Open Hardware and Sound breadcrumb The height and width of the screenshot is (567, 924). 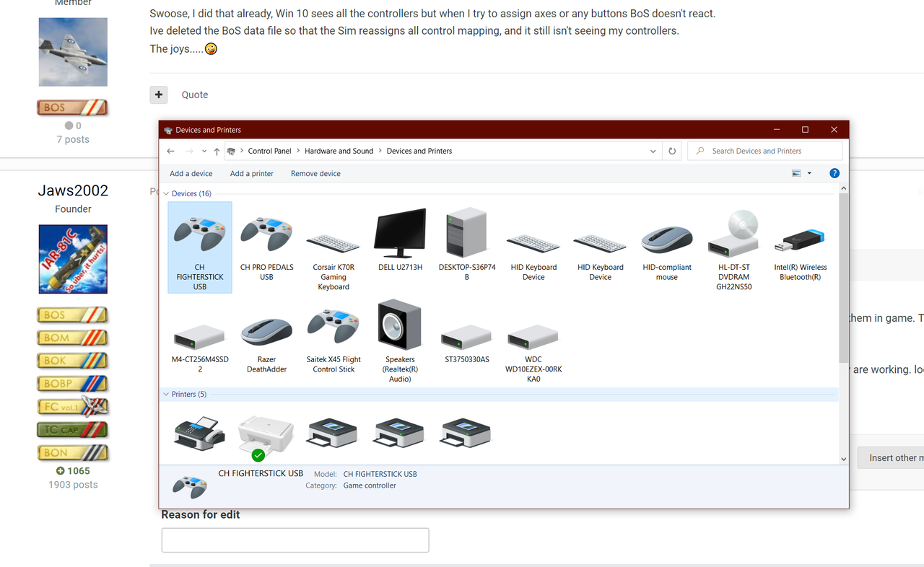[x=339, y=151]
